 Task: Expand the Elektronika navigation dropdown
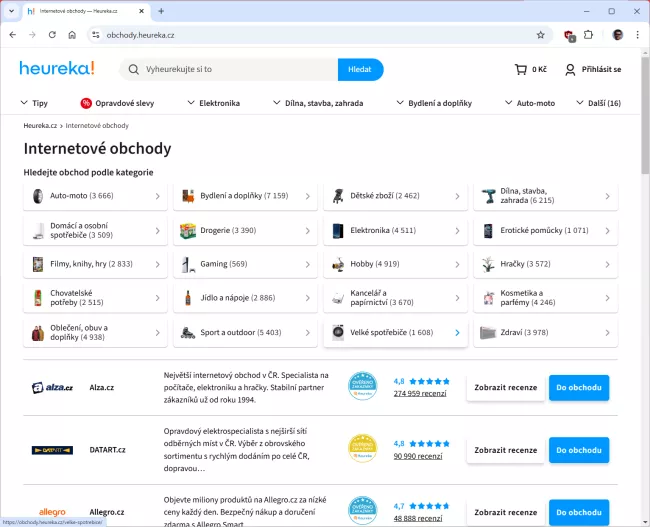click(213, 103)
